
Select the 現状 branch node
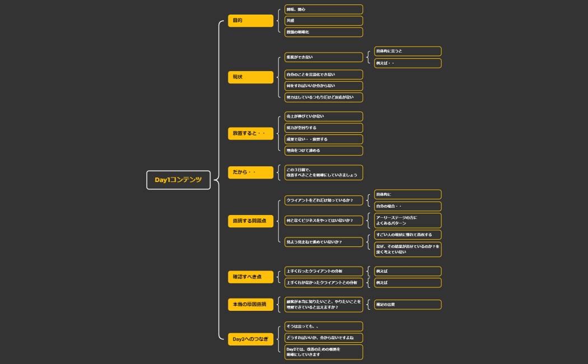click(250, 77)
